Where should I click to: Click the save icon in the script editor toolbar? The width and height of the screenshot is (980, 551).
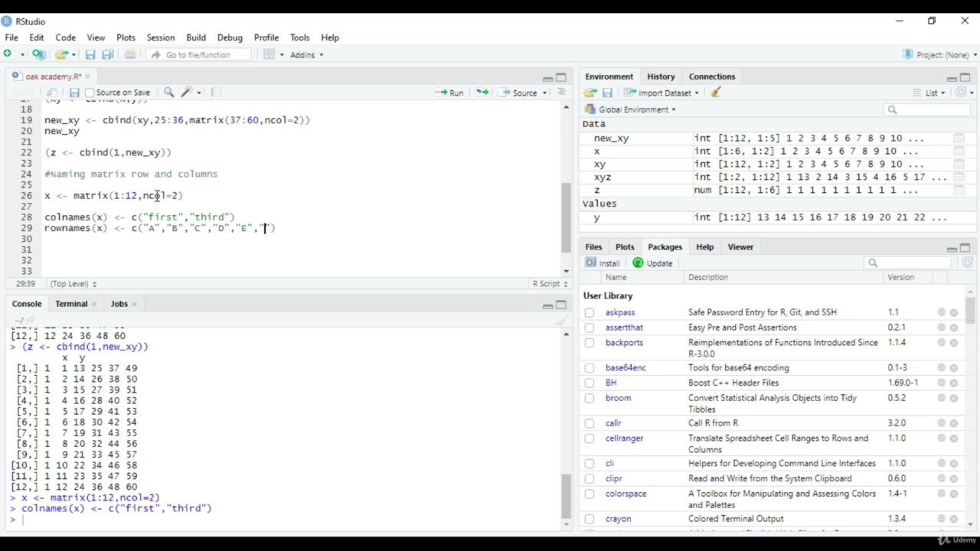click(x=74, y=93)
